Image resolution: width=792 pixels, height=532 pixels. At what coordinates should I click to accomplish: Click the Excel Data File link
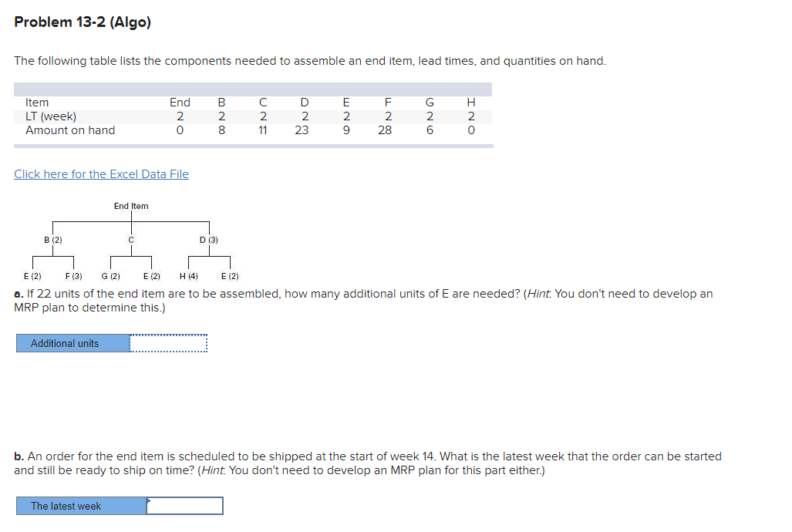pyautogui.click(x=101, y=173)
